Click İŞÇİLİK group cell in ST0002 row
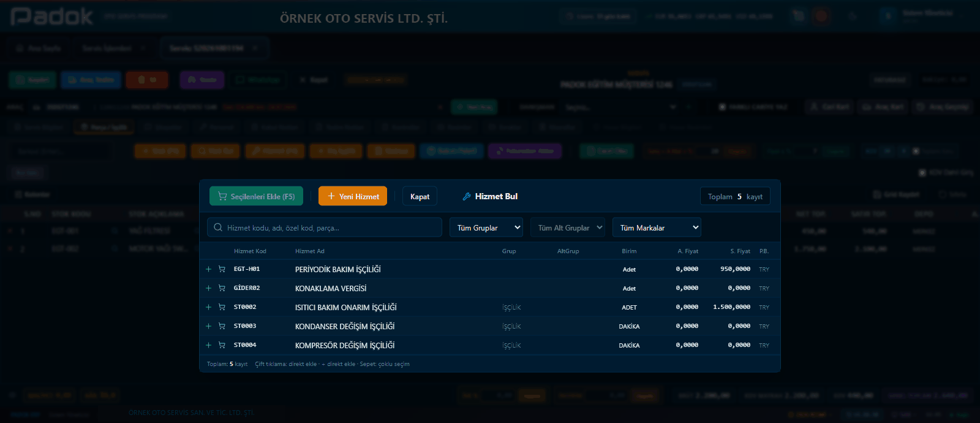This screenshot has height=423, width=980. pyautogui.click(x=511, y=307)
